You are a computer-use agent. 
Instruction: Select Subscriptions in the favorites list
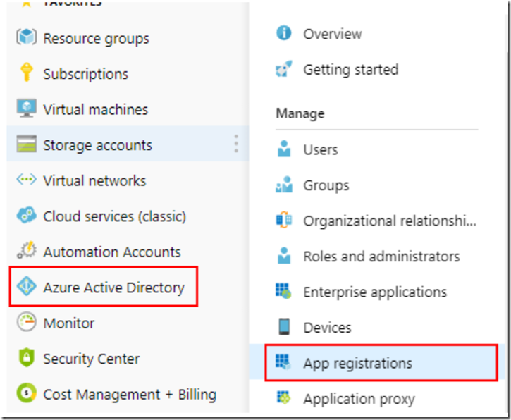tap(86, 74)
